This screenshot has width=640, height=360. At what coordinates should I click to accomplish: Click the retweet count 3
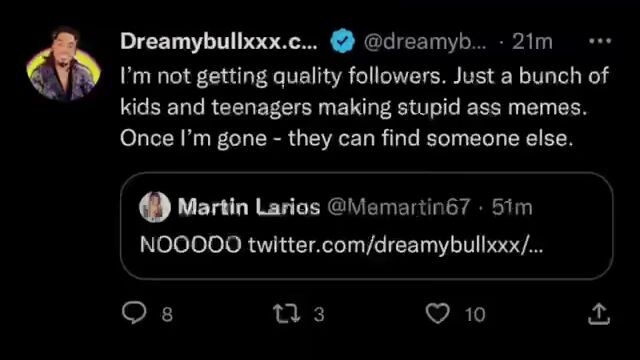[319, 314]
